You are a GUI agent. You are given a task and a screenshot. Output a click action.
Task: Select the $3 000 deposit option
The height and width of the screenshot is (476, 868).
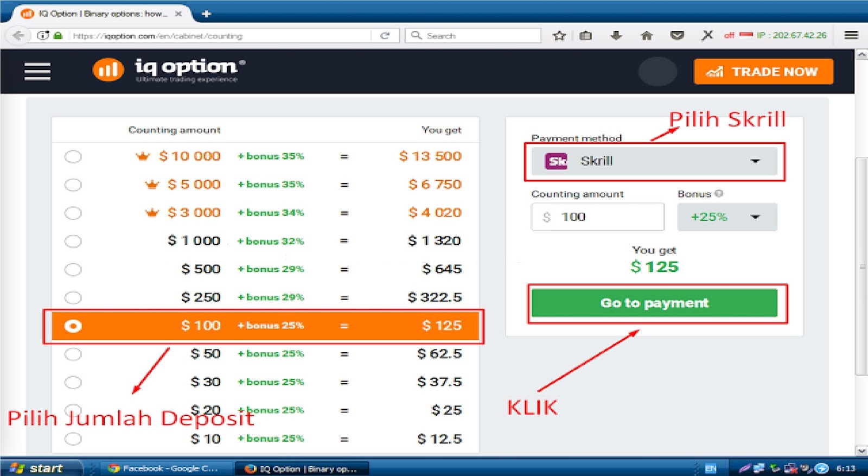73,213
